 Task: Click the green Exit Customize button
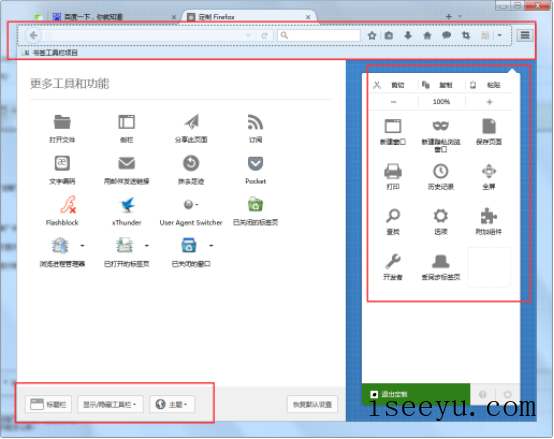[416, 394]
